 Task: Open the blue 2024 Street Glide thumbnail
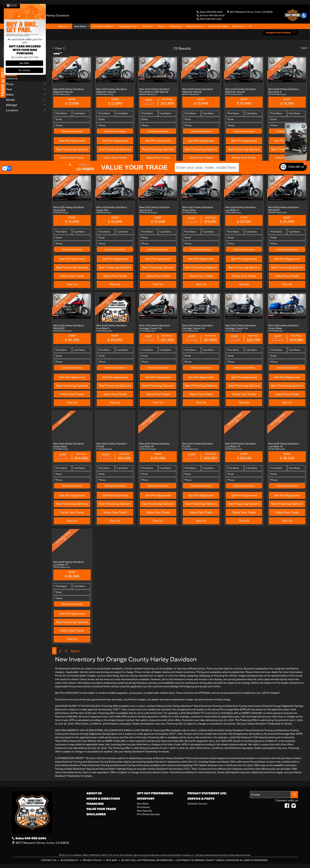tap(287, 306)
